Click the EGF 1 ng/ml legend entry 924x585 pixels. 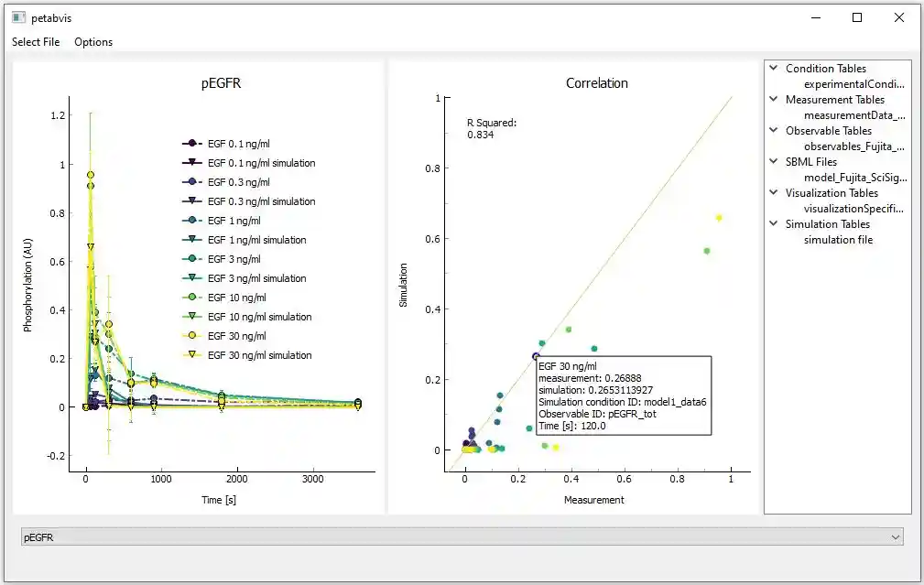[x=222, y=221]
